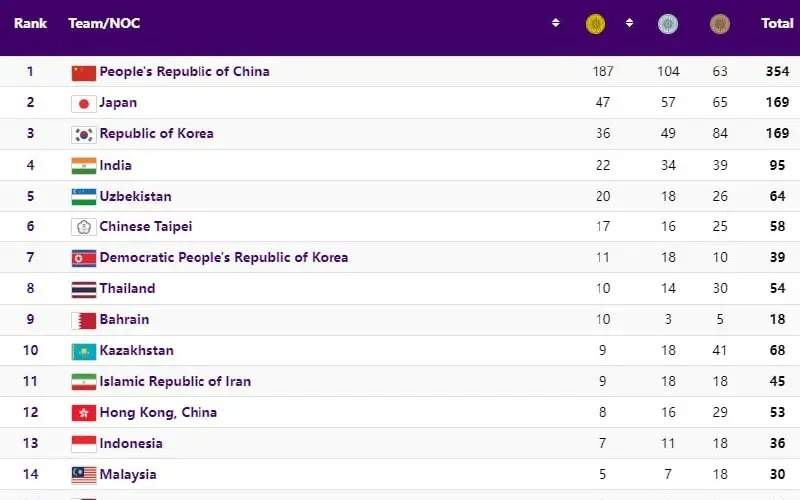Click China's total of 354
This screenshot has height=500, width=800.
coord(777,71)
